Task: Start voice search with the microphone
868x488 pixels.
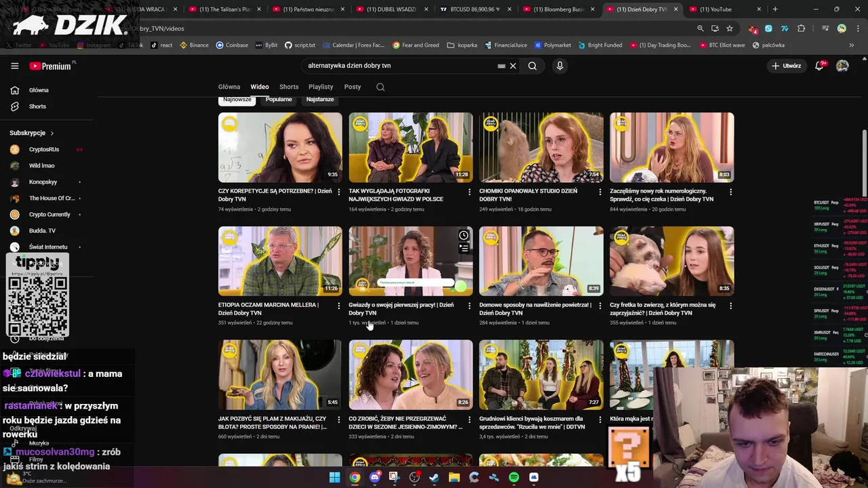Action: click(x=559, y=66)
